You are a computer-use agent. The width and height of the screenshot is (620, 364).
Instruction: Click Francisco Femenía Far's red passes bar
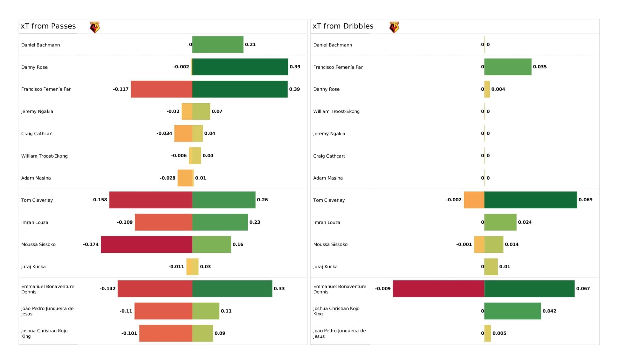161,89
